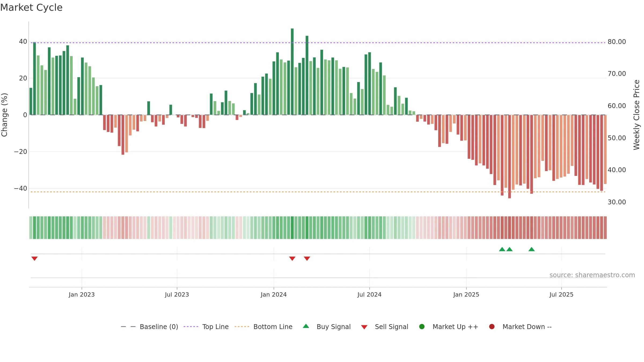
Task: Select the second buy signal marker after Jan 2025
Action: click(x=510, y=249)
